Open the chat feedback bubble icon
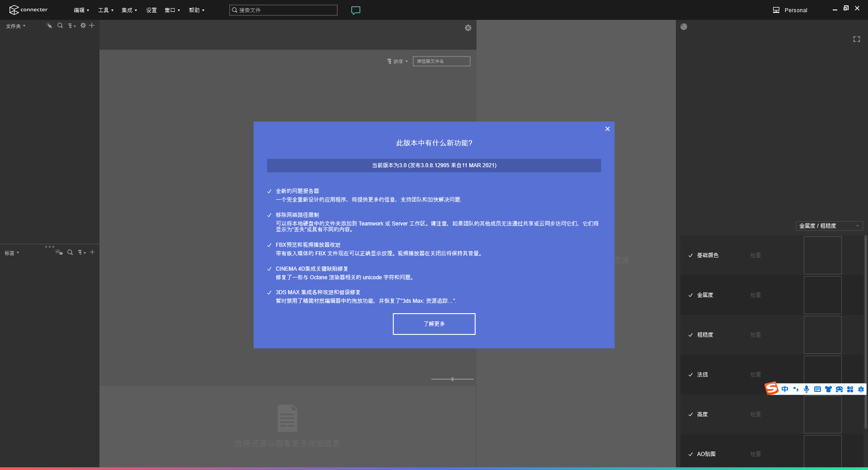The width and height of the screenshot is (868, 470). 356,10
